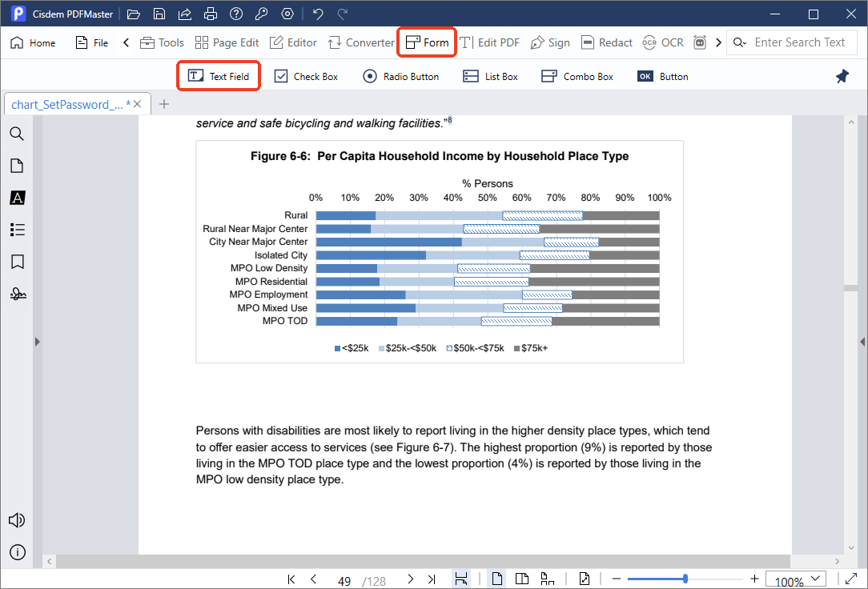
Task: Redo the last action
Action: pos(343,14)
